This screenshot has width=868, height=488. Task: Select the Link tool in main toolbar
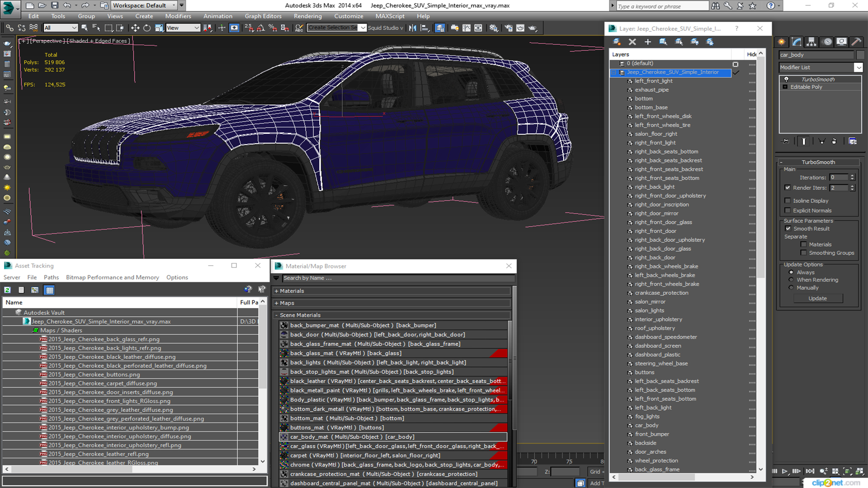point(9,28)
